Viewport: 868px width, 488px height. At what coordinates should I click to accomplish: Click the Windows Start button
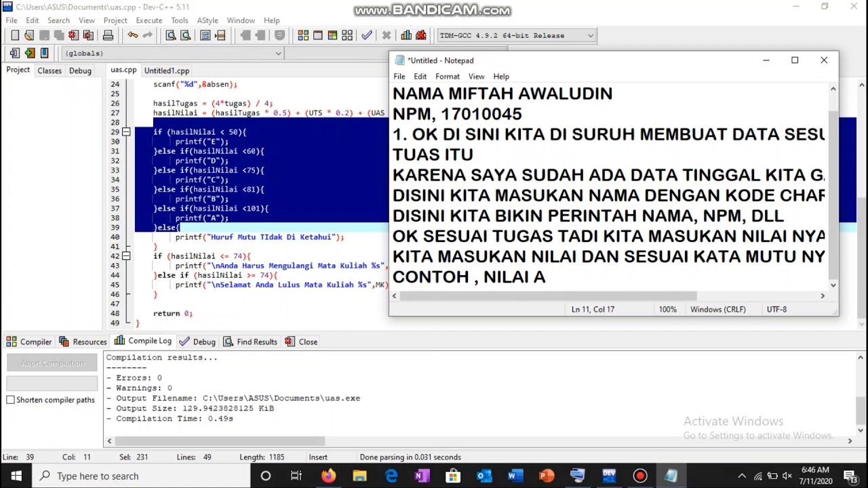[16, 476]
